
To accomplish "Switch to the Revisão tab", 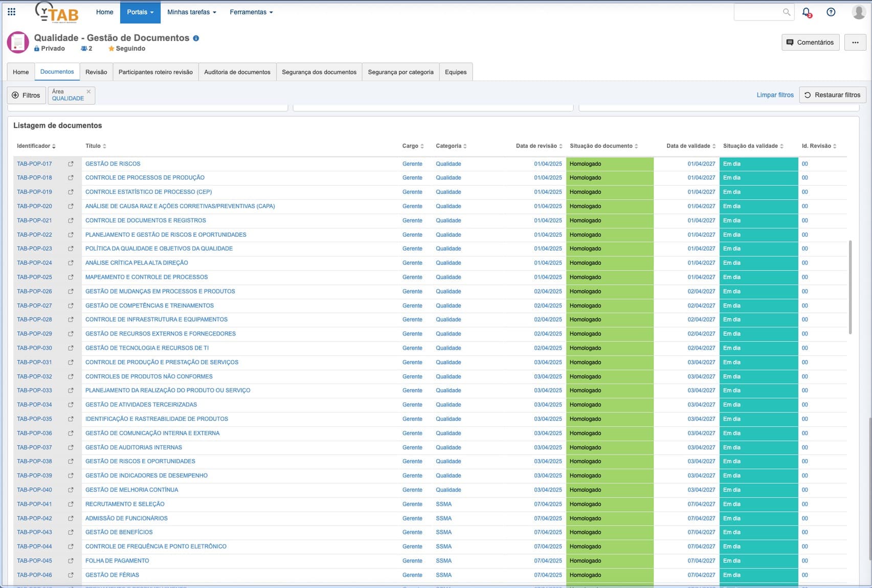I will coord(96,72).
